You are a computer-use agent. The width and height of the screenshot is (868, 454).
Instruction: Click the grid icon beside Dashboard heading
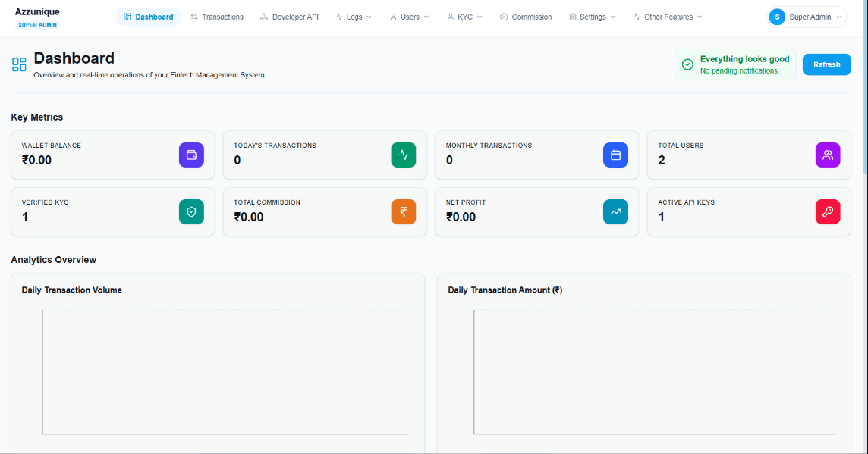(20, 64)
